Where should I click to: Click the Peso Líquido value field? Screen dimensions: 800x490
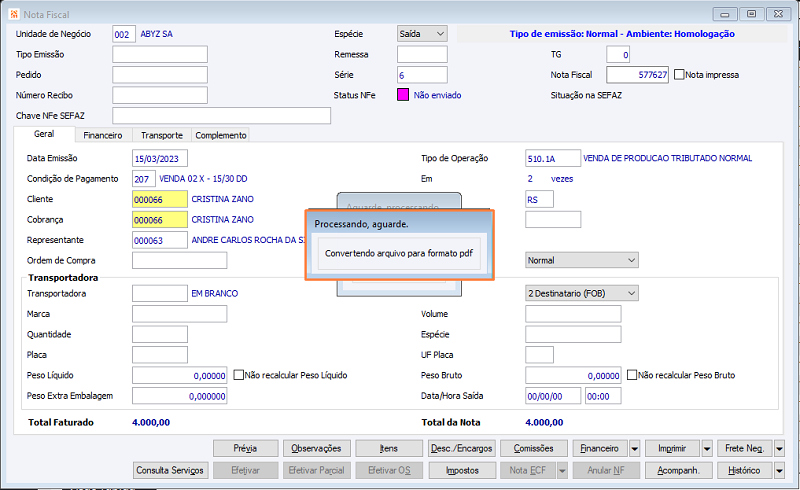tap(180, 375)
